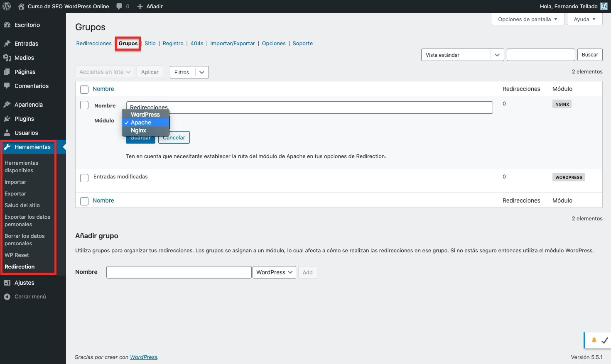Click the Plugins plug icon in sidebar
Viewport: 611px width, 364px height.
[x=7, y=119]
